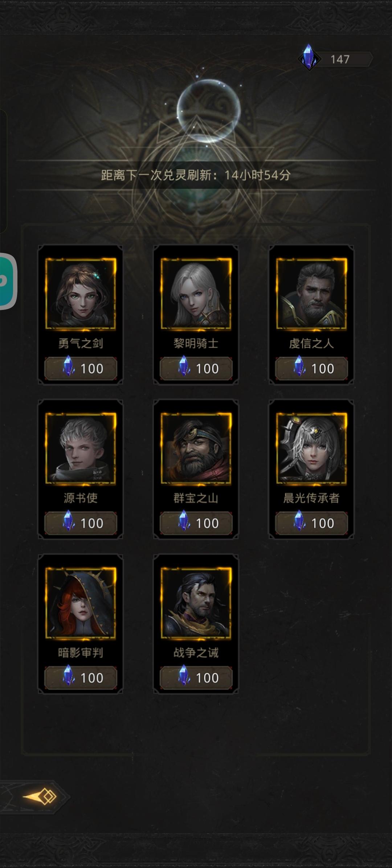Buy 战争之诫 with the 100 crystal button
392x868 pixels.
coord(196,677)
